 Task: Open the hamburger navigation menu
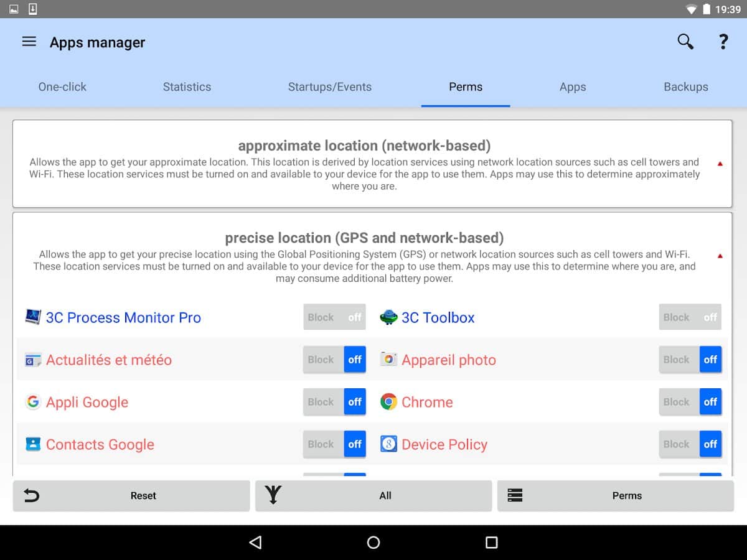click(x=29, y=42)
